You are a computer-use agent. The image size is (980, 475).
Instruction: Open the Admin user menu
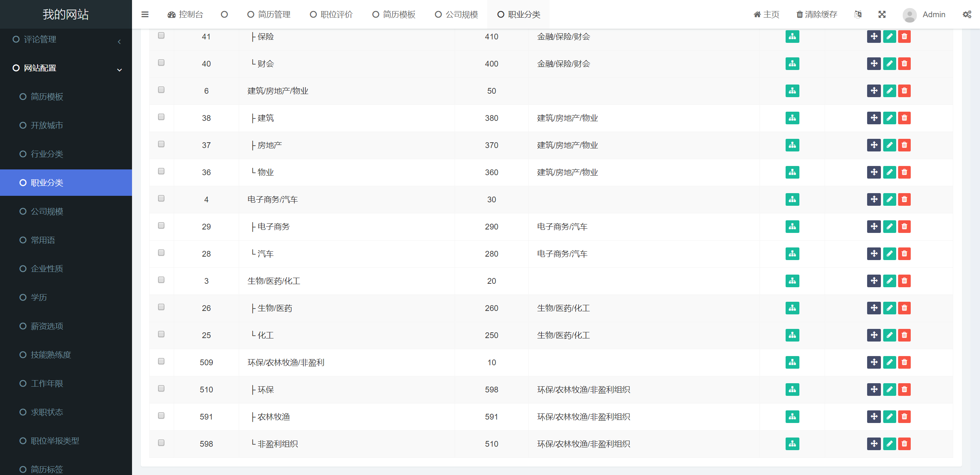click(924, 15)
